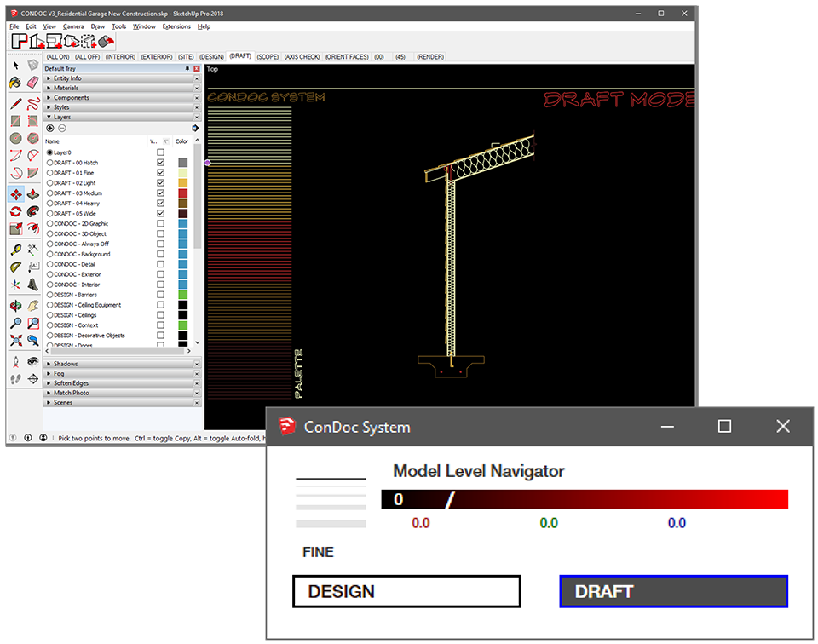Uncheck visibility of DRAFT - 01 Fine layer

click(161, 173)
